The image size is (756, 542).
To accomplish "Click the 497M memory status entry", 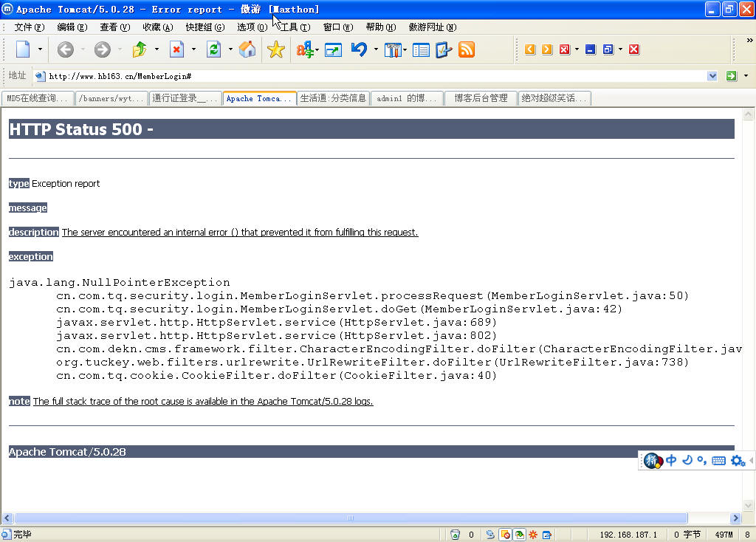I will tap(724, 535).
